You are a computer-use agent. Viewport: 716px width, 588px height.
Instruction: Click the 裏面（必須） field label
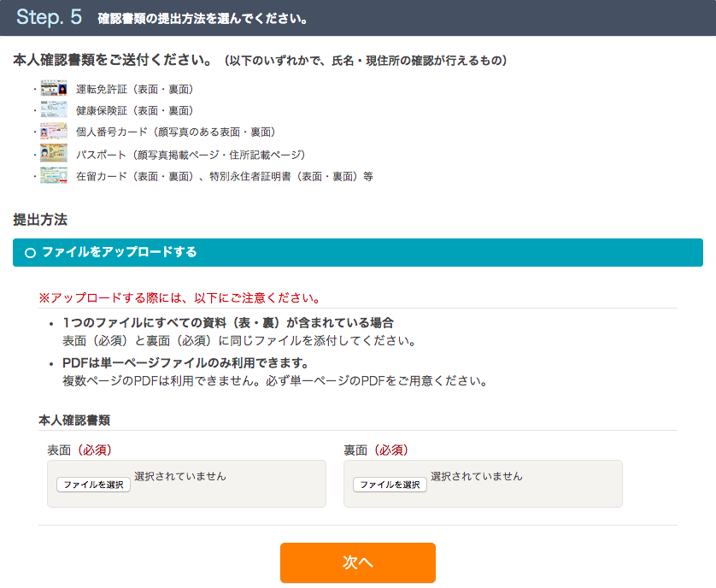(376, 450)
